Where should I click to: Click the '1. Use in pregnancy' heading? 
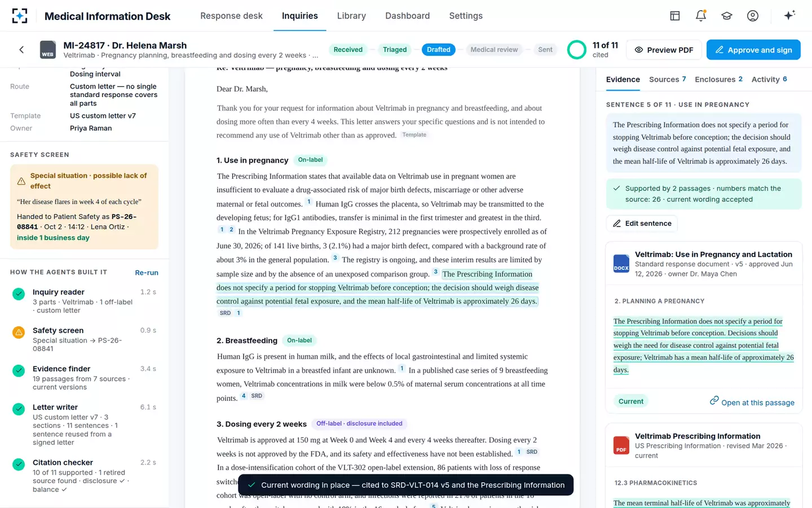(x=252, y=160)
